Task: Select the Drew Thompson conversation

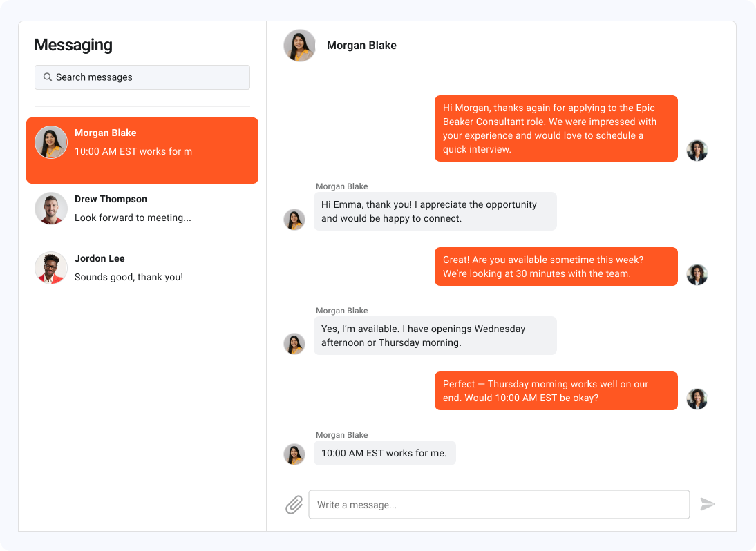Action: click(x=142, y=208)
